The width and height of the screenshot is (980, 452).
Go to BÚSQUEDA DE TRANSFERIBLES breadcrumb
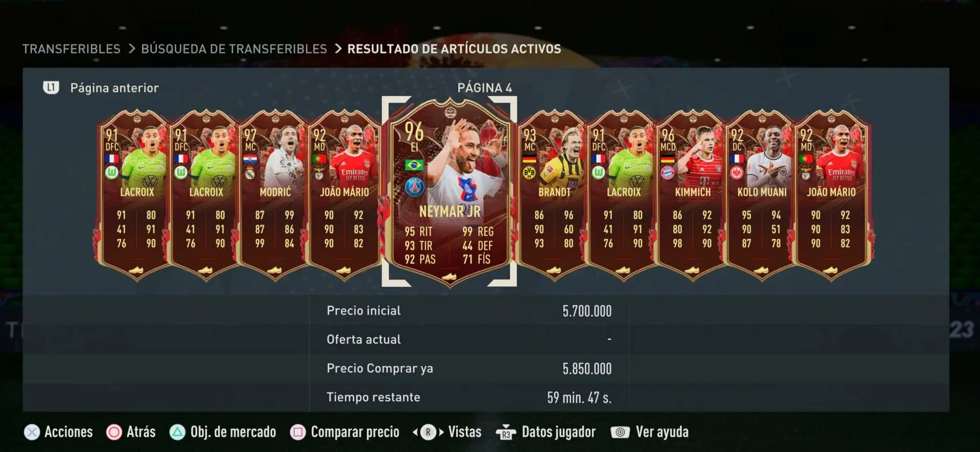234,49
